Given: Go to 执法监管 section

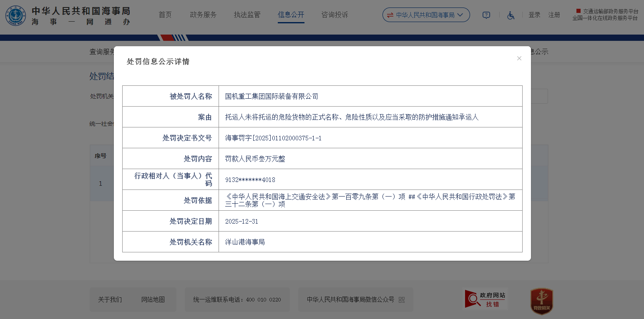Looking at the screenshot, I should (x=247, y=15).
